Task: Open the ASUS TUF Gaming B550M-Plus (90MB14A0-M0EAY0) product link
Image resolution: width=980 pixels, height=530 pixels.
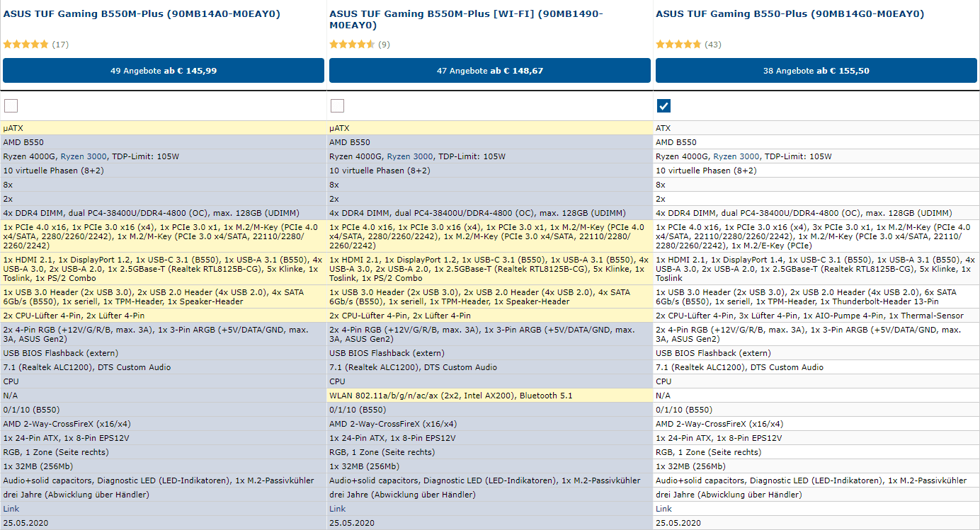Action: [142, 13]
